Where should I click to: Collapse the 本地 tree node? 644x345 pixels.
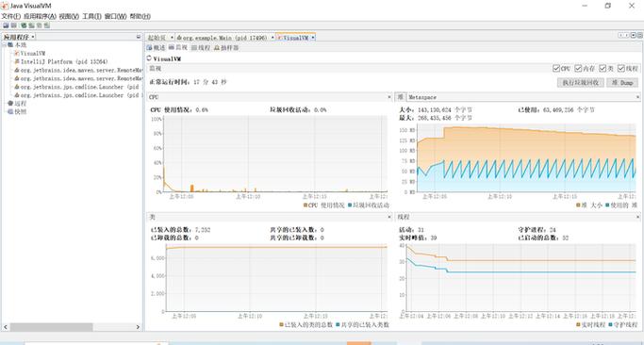click(5, 44)
